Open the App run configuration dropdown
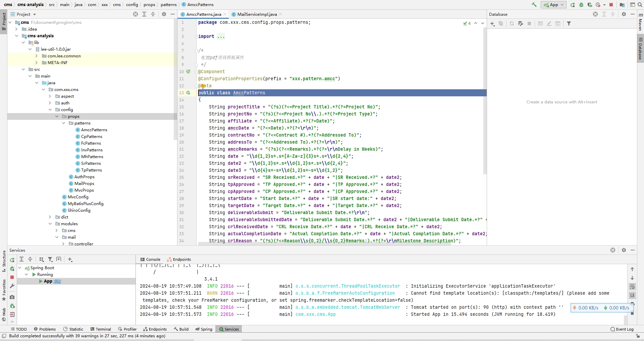 click(553, 5)
